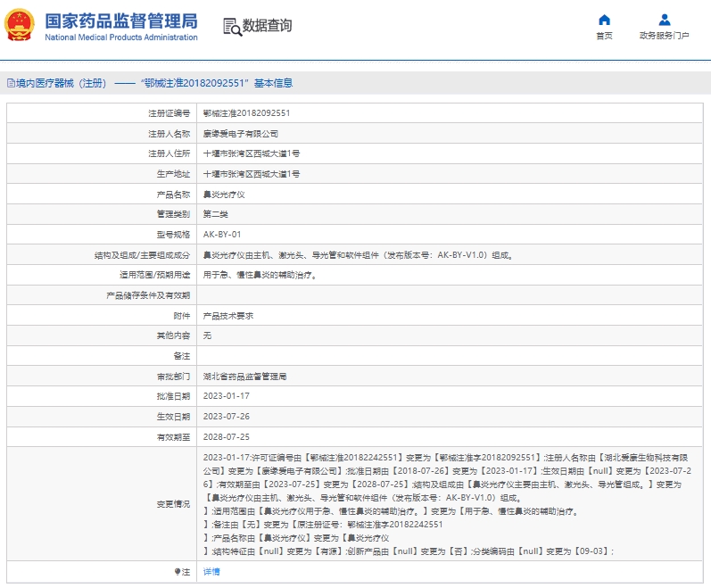The width and height of the screenshot is (711, 588).
Task: Click attachment value 产品技术要求
Action: [228, 316]
